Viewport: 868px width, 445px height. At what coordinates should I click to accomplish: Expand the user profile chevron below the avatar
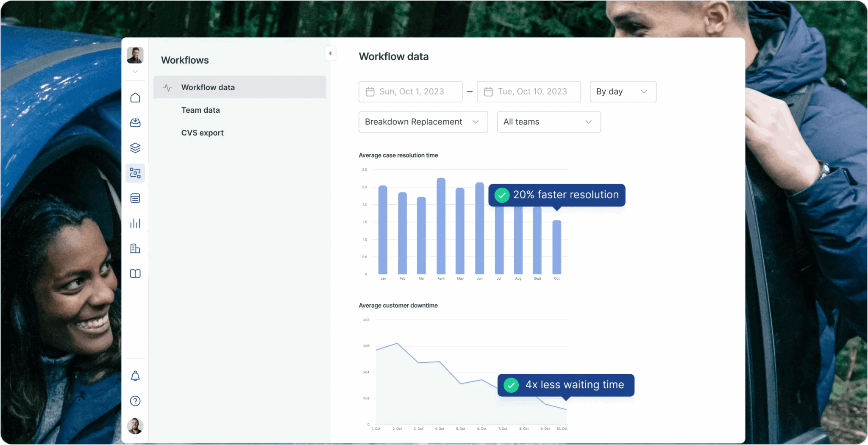[135, 72]
